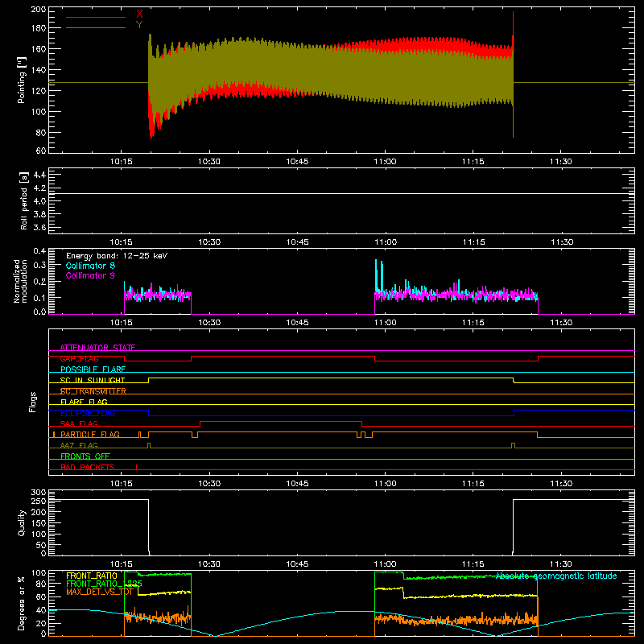
Task: Click the 200 tick label on Pointing axis
Action: pos(39,10)
